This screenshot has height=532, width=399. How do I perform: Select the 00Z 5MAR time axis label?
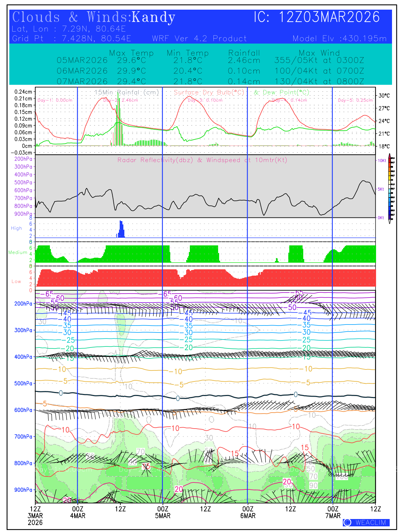point(163,512)
